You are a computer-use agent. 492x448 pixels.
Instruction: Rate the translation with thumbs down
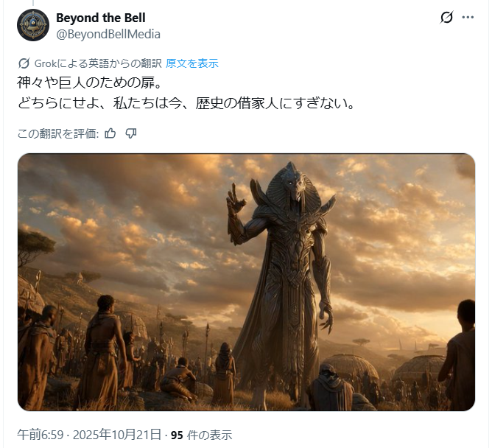tap(131, 134)
